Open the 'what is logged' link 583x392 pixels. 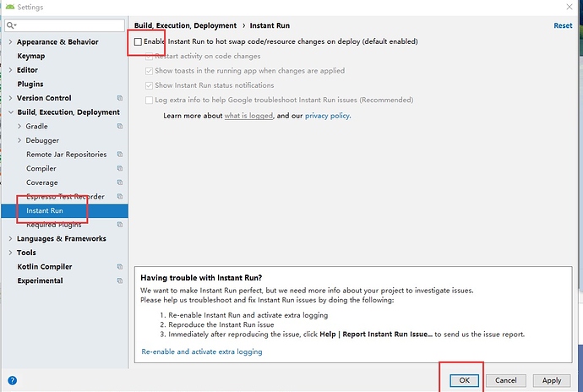click(248, 116)
